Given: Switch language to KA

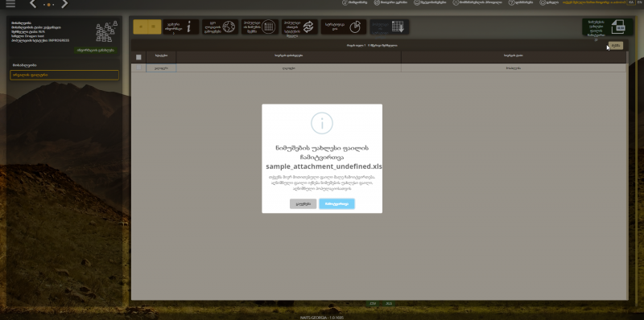Looking at the screenshot, I should 631,2.
